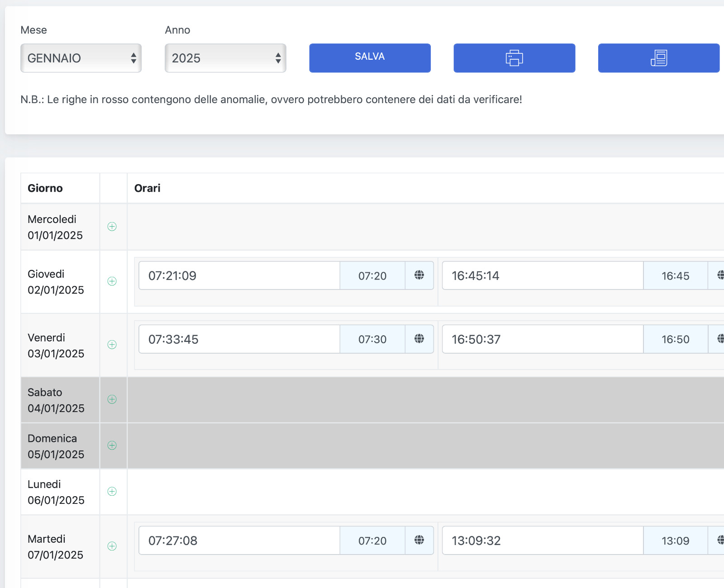Image resolution: width=724 pixels, height=588 pixels.
Task: Add time entry for Mercoledi 01/01/2025
Action: (112, 227)
